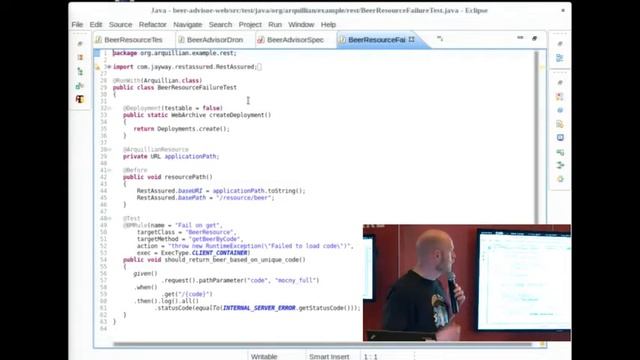The width and height of the screenshot is (640, 360).
Task: Collapse the createDeployment method at line 32
Action: (x=109, y=108)
